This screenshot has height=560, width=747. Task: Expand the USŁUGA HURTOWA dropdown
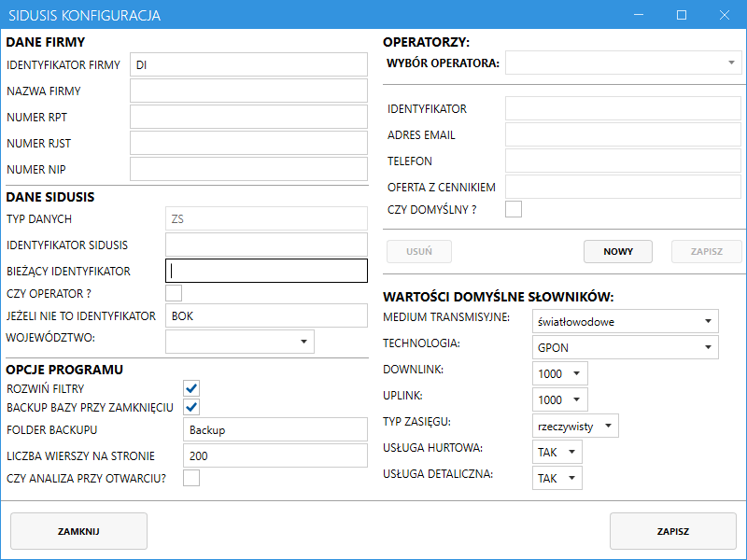pyautogui.click(x=557, y=452)
